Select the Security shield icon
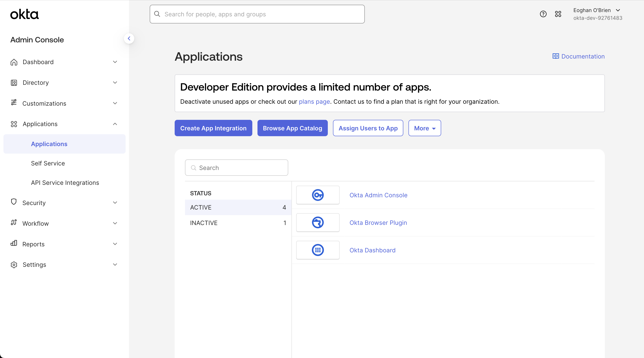The image size is (644, 358). click(x=14, y=202)
